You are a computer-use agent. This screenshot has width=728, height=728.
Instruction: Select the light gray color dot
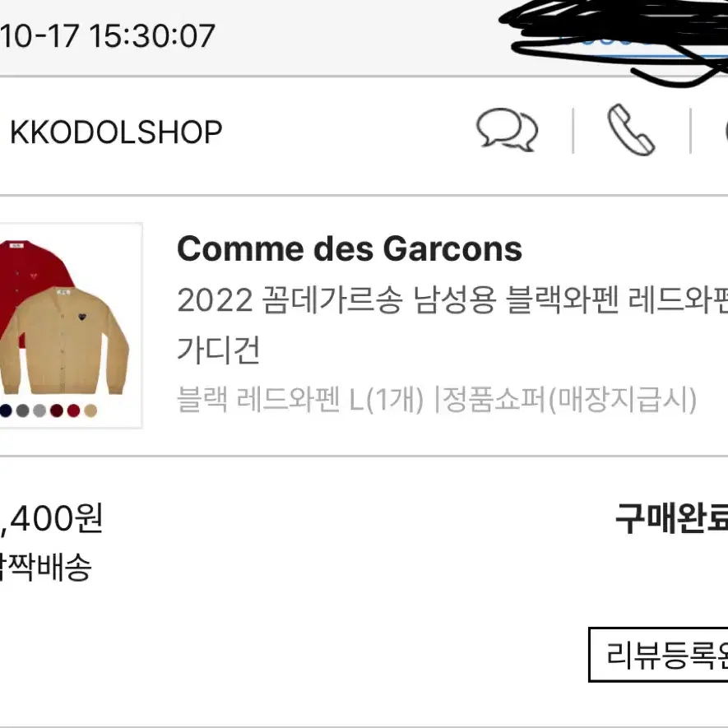click(39, 410)
